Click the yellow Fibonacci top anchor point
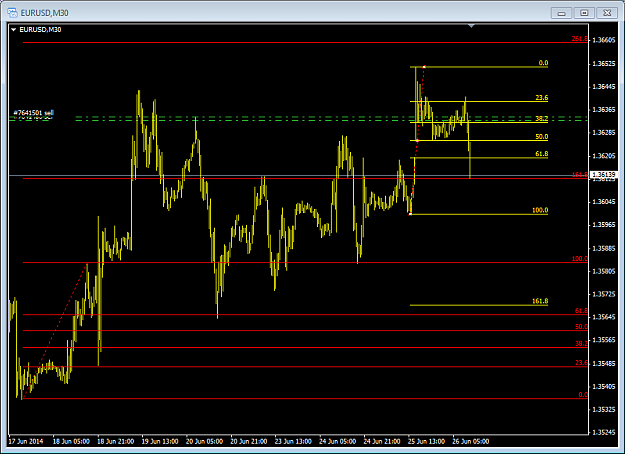The image size is (625, 454). [x=424, y=67]
